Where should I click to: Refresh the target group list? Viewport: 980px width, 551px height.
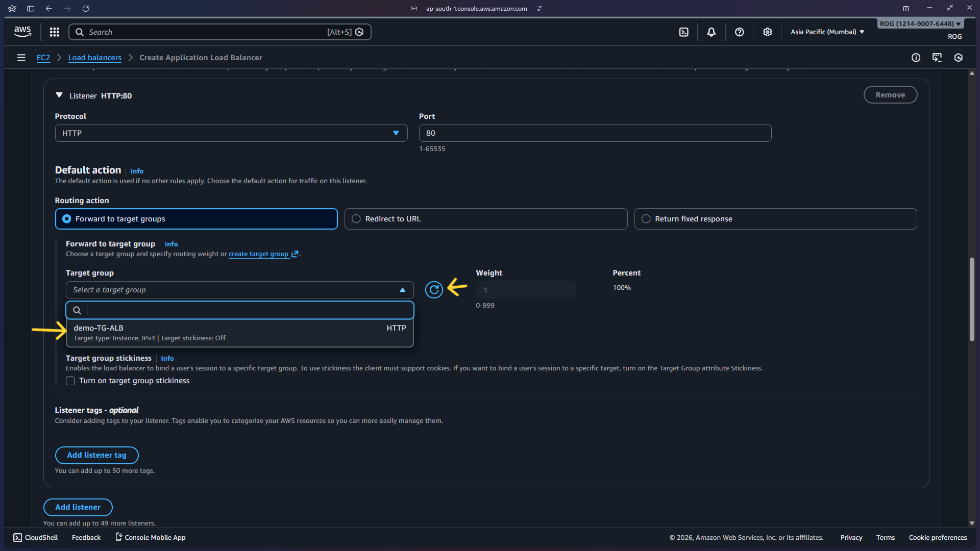[434, 290]
